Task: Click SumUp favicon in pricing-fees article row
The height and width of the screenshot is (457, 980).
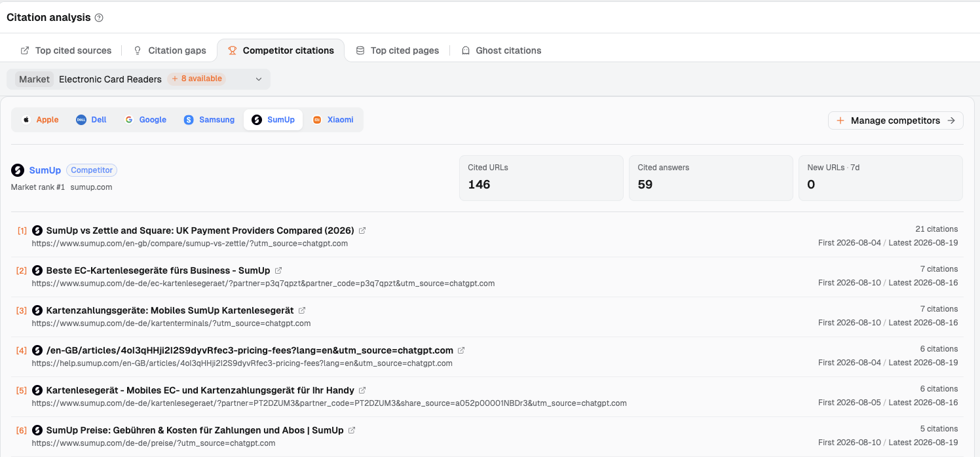Action: click(37, 350)
